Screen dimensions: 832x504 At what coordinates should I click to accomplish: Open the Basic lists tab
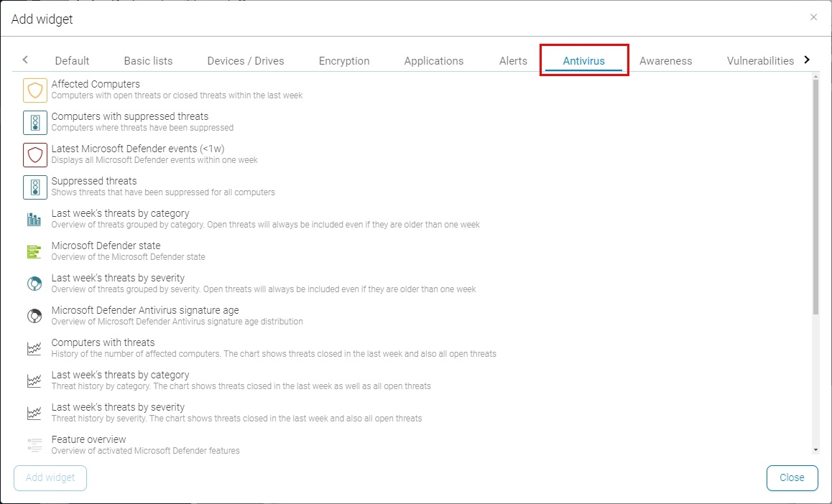coord(148,61)
